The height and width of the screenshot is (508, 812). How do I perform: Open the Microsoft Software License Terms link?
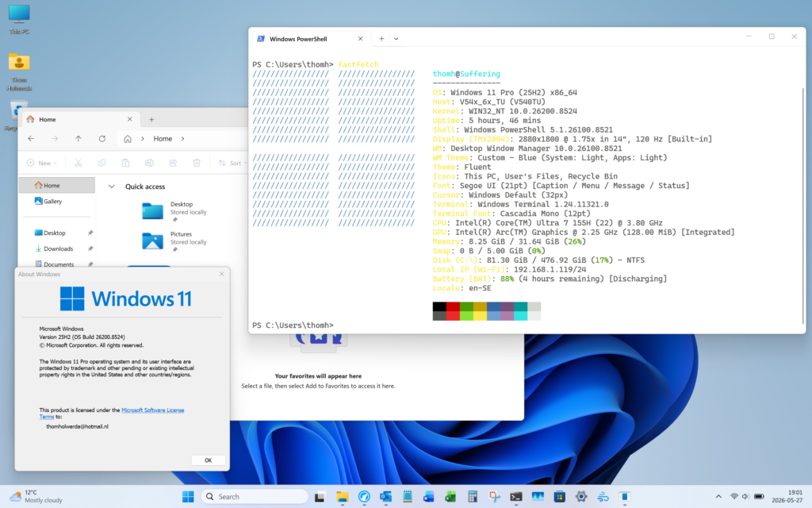[x=152, y=410]
